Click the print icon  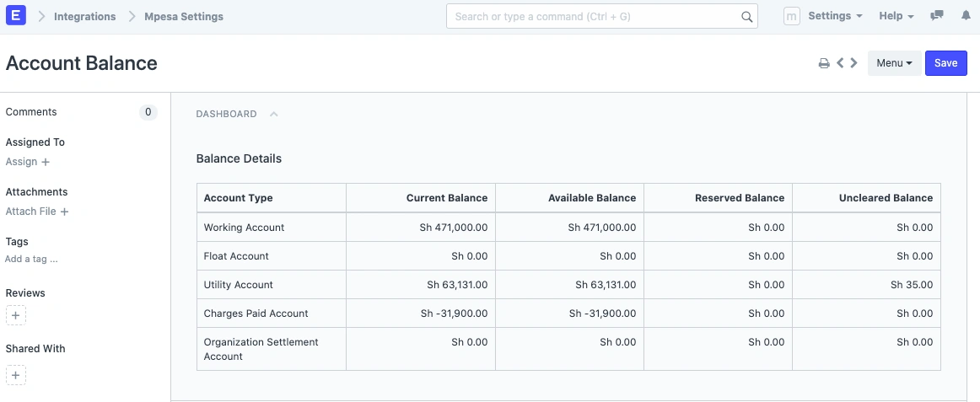tap(824, 63)
